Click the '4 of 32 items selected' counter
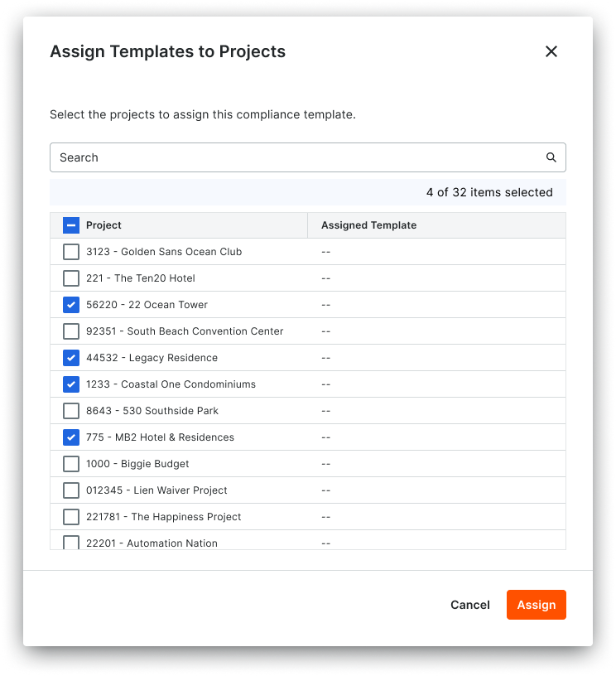The height and width of the screenshot is (676, 616). (489, 192)
